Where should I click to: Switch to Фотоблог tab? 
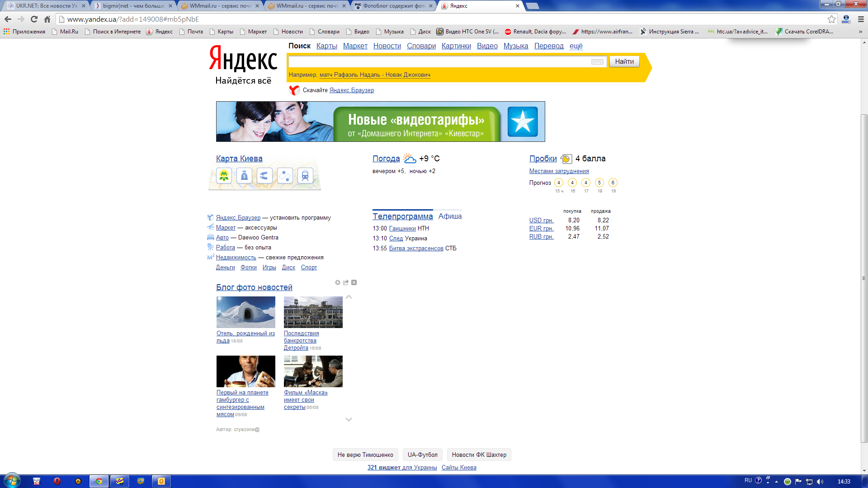[x=394, y=6]
